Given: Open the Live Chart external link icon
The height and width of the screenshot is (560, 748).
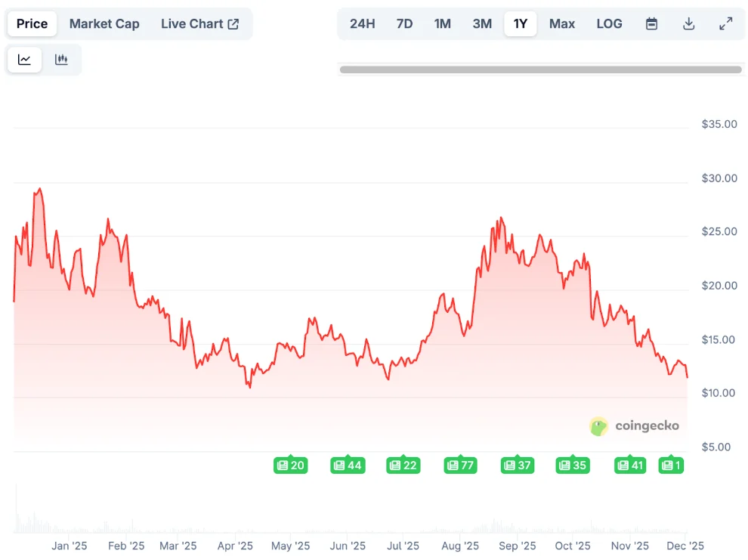Looking at the screenshot, I should [x=234, y=23].
